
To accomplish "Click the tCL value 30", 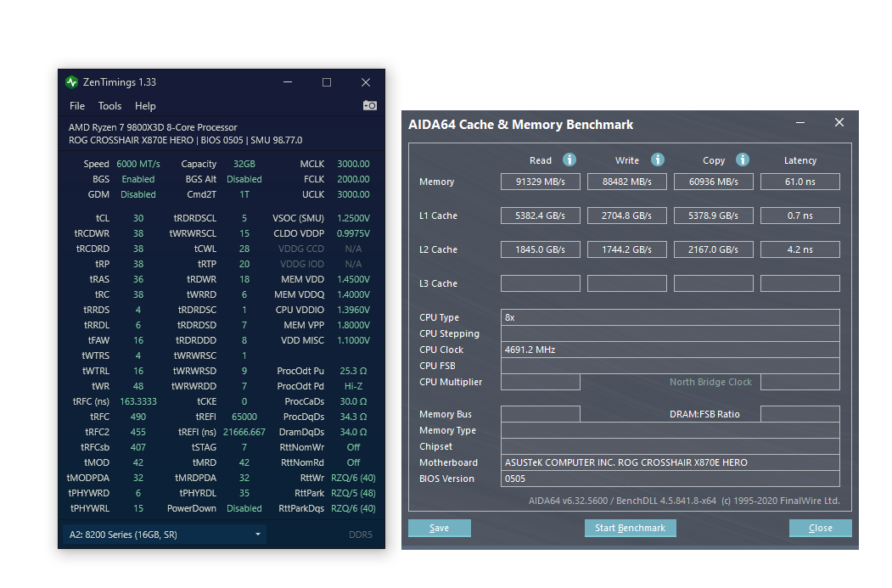I will 138,219.
